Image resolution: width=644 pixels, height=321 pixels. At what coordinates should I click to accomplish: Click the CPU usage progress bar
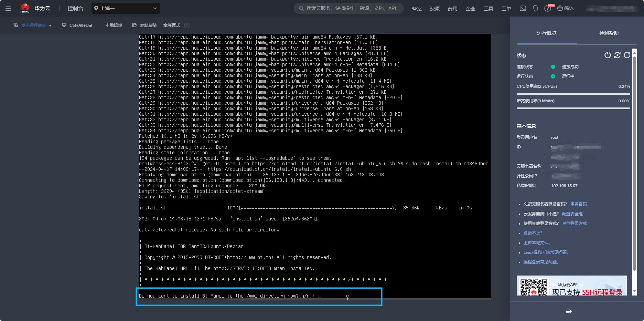click(573, 94)
